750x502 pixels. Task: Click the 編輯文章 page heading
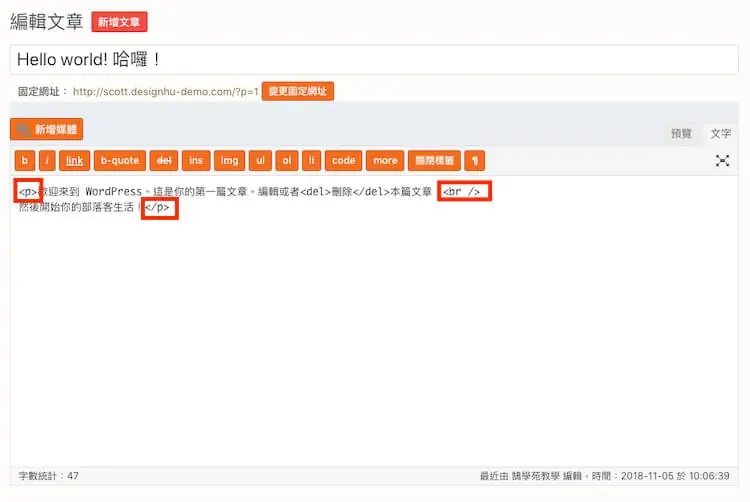tap(47, 22)
